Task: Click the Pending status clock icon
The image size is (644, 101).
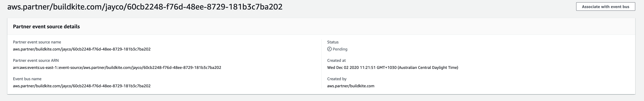Action: coord(329,49)
